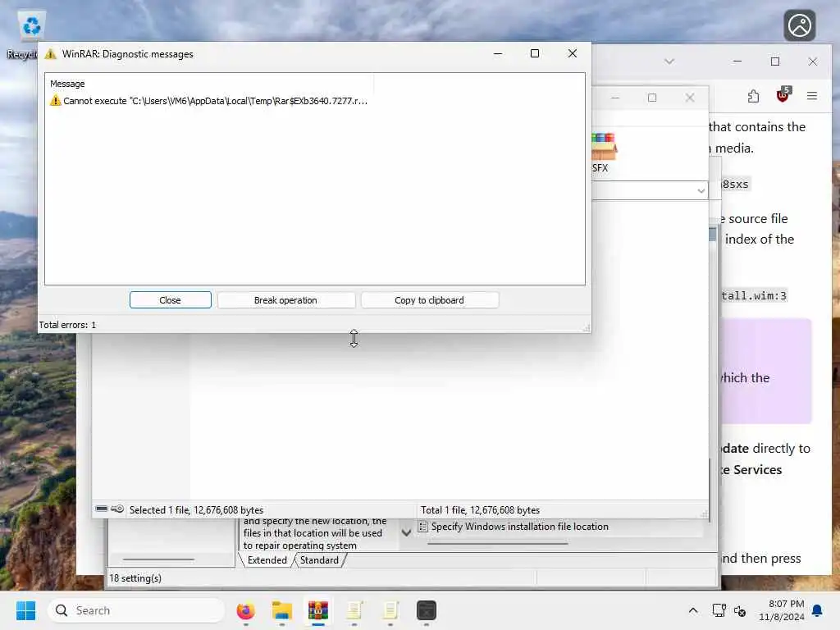Open Firefox from the taskbar
Viewport: 840px width, 630px height.
[x=246, y=610]
